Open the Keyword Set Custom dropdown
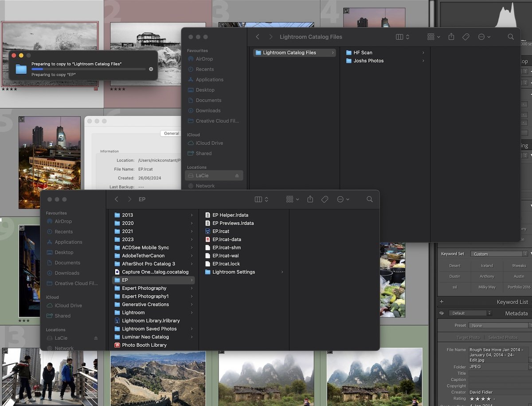The image size is (532, 406). tap(498, 254)
